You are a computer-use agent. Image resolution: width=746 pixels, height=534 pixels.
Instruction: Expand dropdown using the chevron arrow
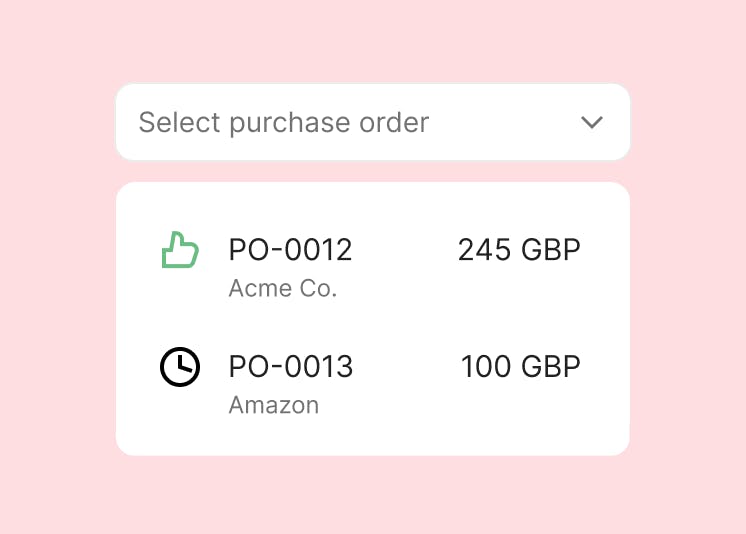point(592,122)
